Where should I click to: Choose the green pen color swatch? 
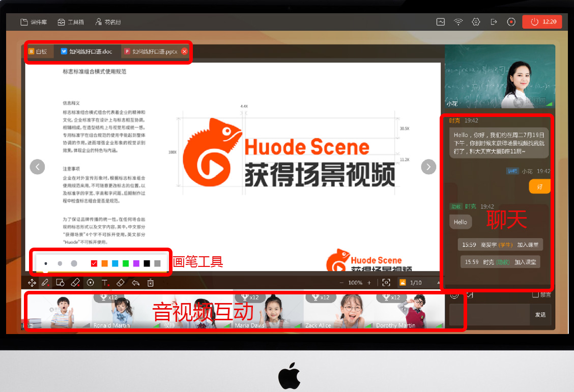(x=126, y=263)
